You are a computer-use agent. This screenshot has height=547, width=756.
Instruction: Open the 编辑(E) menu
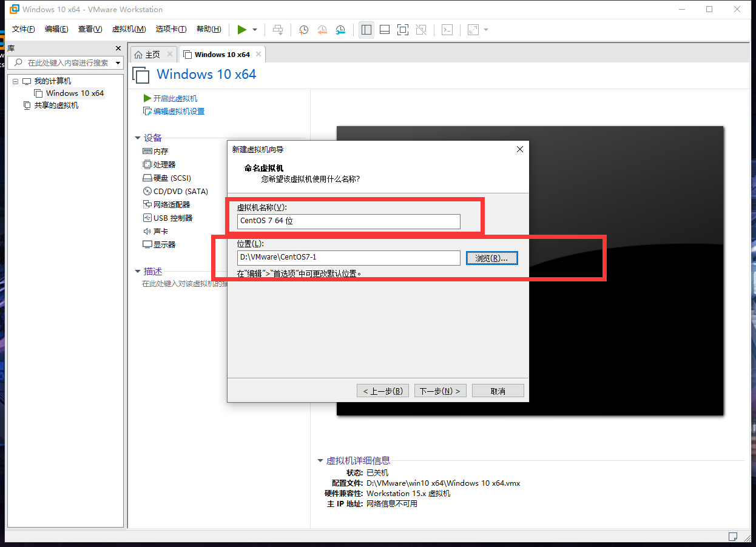(56, 29)
